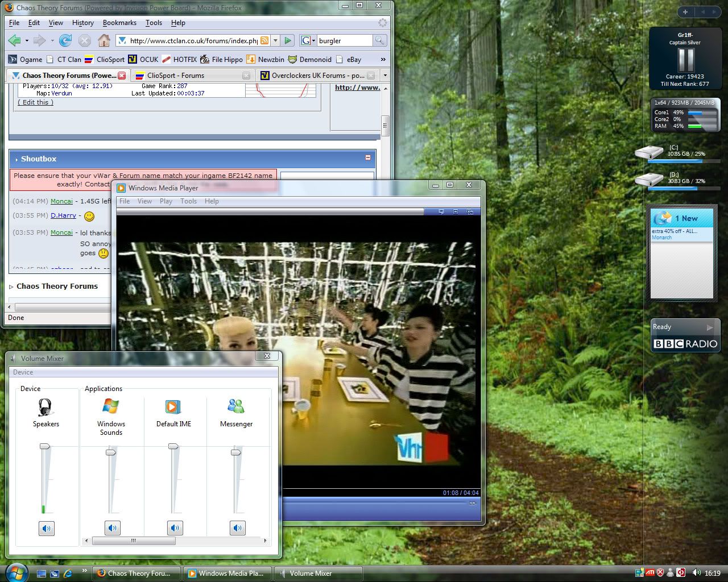Adjust the Speakers volume slider handle
Screen dimensions: 728x582
tap(44, 447)
